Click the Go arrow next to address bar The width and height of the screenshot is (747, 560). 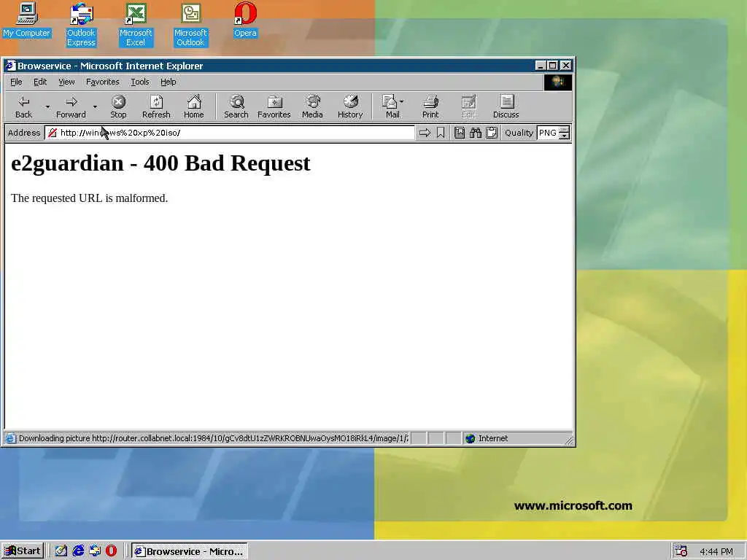pos(425,133)
